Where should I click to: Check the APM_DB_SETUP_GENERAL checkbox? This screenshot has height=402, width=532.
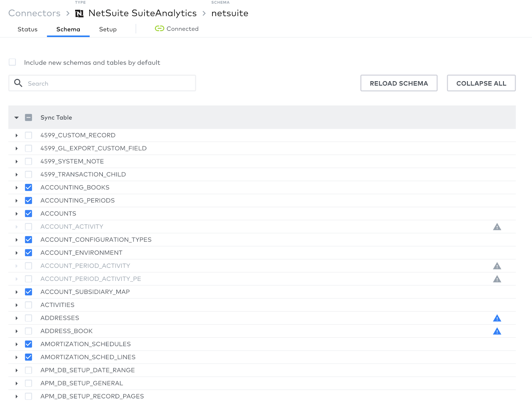[x=29, y=383]
